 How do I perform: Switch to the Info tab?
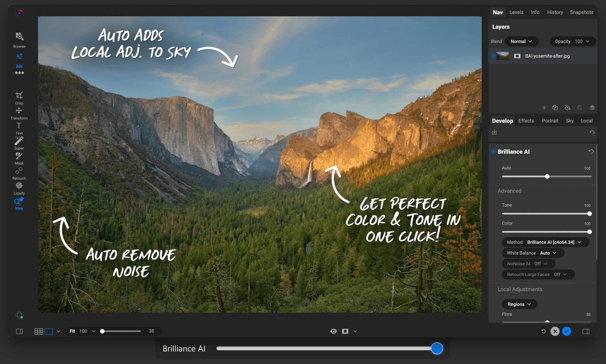[535, 13]
